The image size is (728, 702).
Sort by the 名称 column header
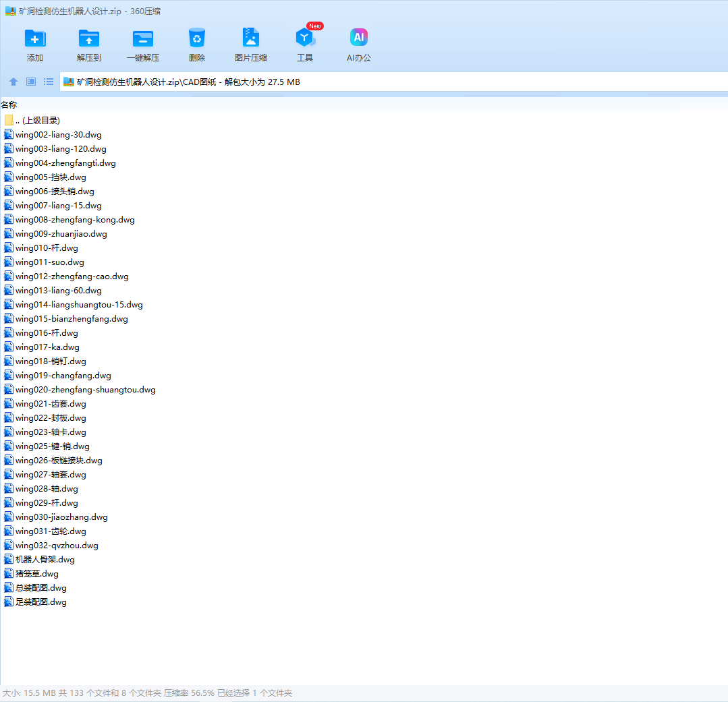tap(9, 105)
